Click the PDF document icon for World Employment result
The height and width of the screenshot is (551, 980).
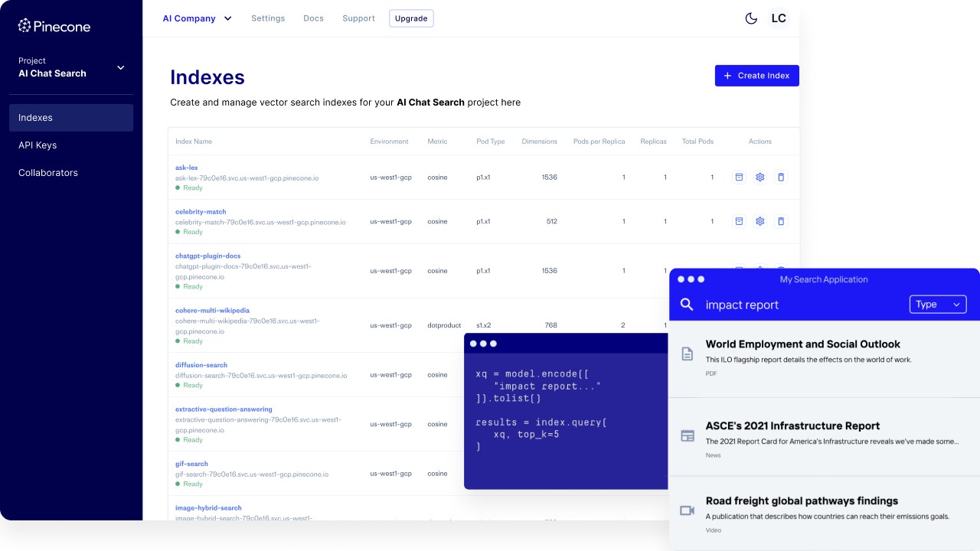(x=688, y=354)
